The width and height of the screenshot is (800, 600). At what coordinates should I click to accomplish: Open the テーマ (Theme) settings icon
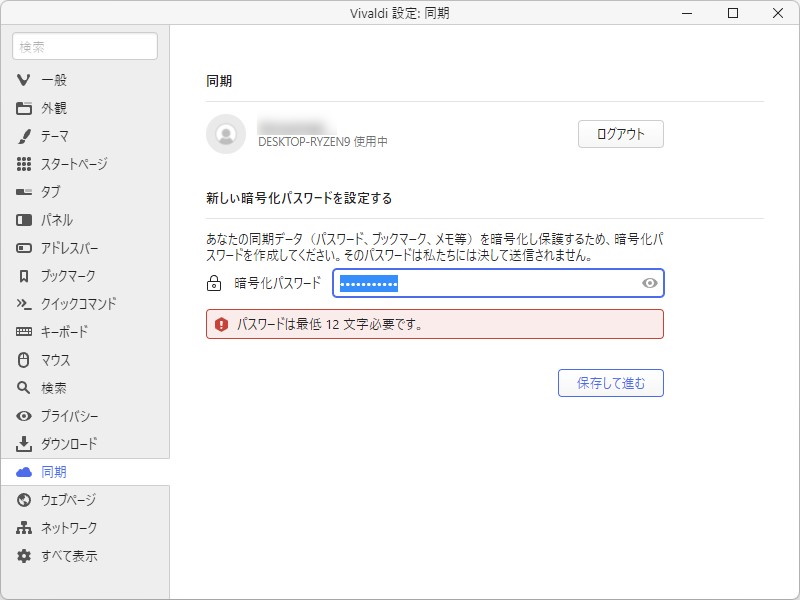(x=23, y=136)
